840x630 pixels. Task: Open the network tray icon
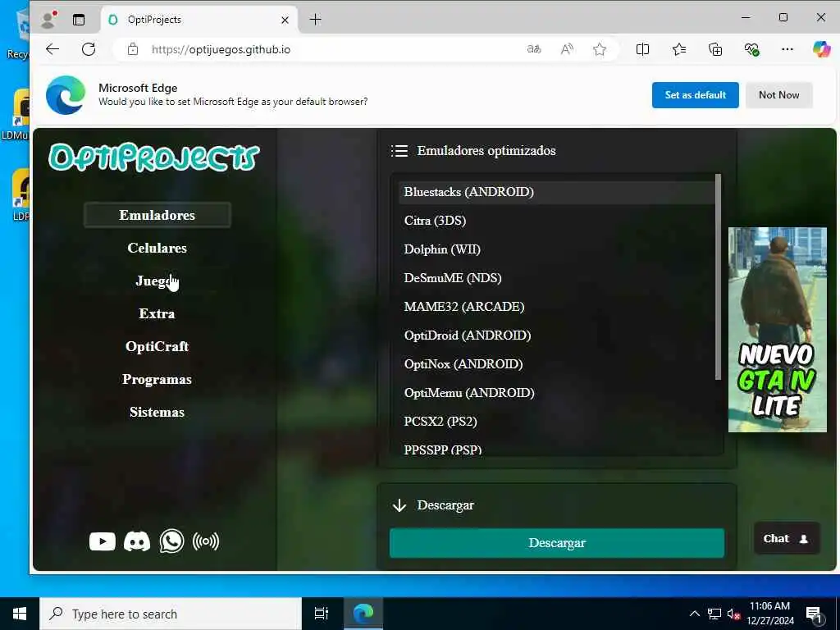coord(714,614)
